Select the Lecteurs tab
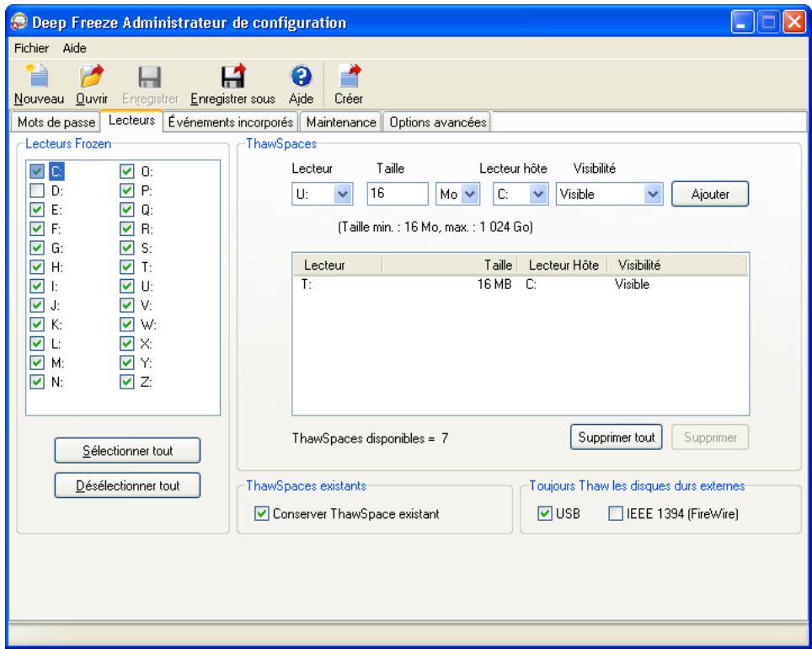The height and width of the screenshot is (649, 812). point(131,121)
